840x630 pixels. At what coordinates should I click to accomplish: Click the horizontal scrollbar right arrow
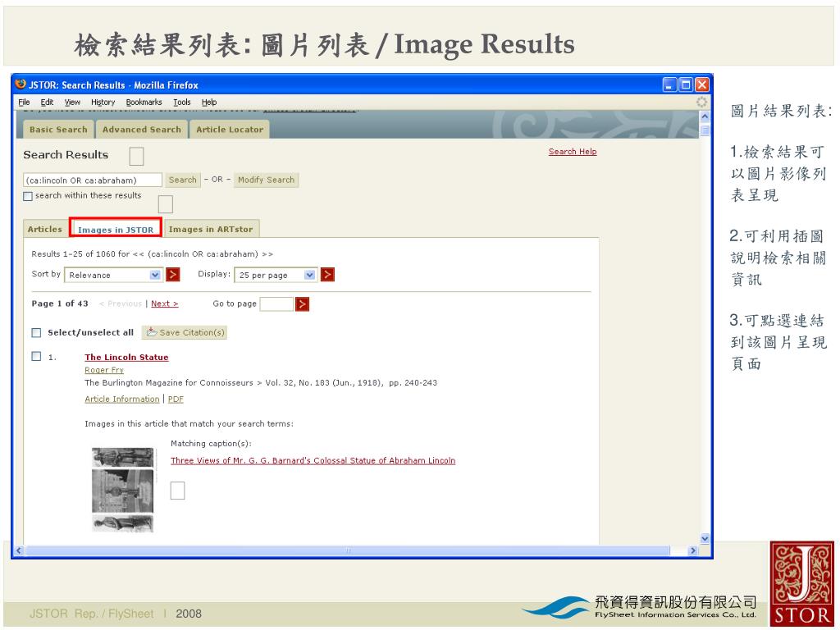[692, 550]
